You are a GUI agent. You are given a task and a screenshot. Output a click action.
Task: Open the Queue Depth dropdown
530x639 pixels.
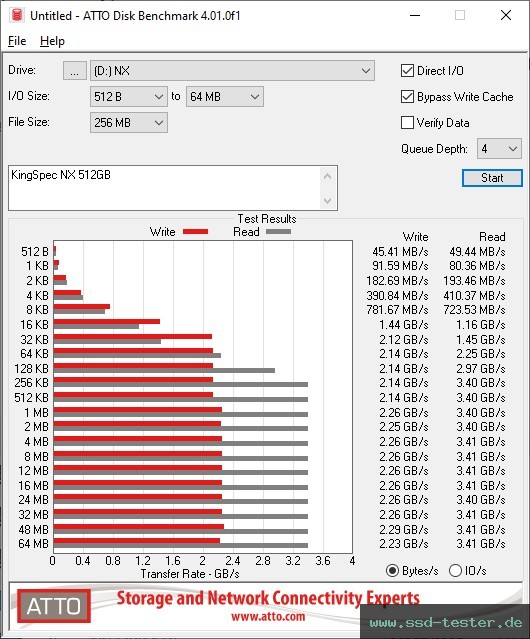[499, 149]
